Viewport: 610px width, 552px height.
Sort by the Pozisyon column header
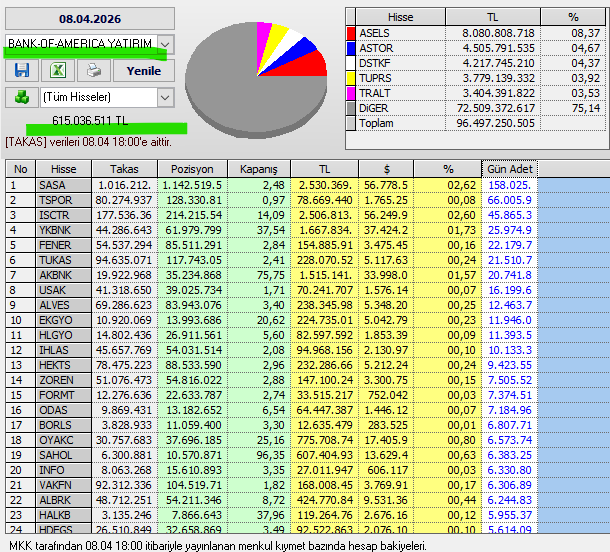(192, 169)
